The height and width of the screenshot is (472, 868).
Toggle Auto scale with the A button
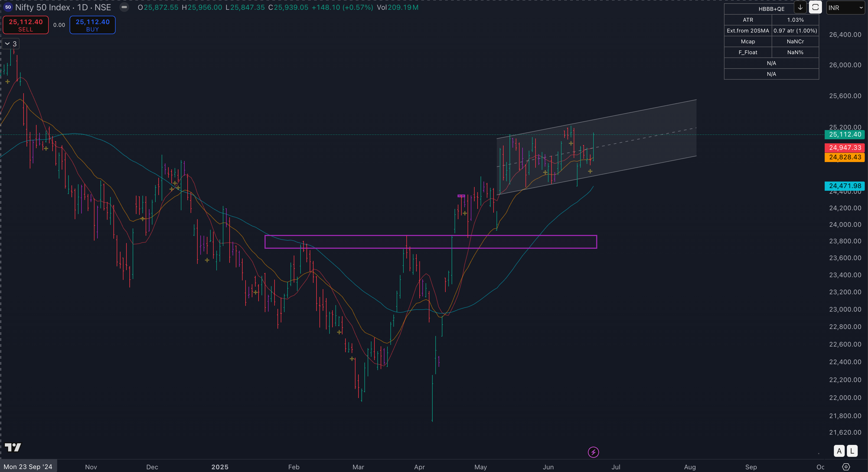pyautogui.click(x=839, y=451)
